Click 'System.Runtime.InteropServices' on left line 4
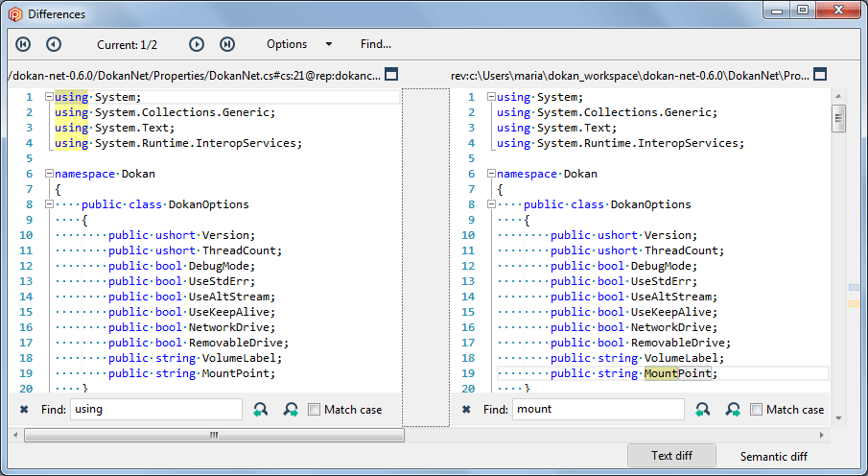The height and width of the screenshot is (476, 868). pyautogui.click(x=196, y=143)
